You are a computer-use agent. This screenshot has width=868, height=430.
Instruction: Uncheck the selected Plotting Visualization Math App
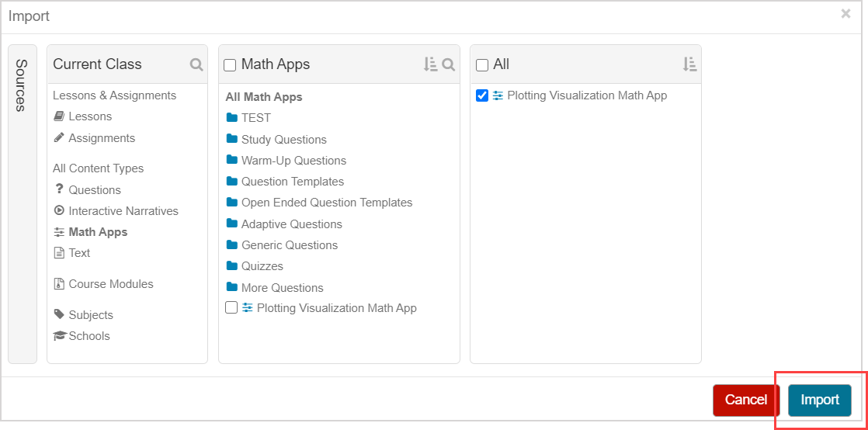coord(482,95)
